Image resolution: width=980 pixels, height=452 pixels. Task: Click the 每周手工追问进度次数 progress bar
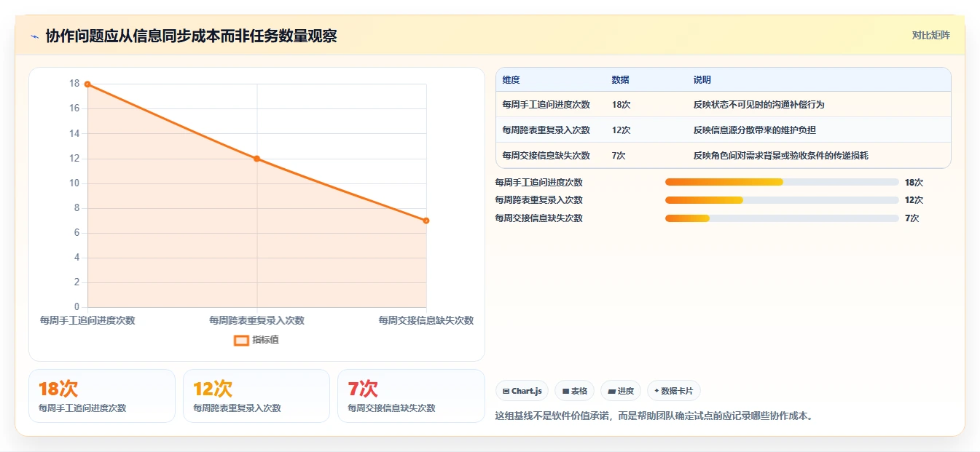click(782, 182)
